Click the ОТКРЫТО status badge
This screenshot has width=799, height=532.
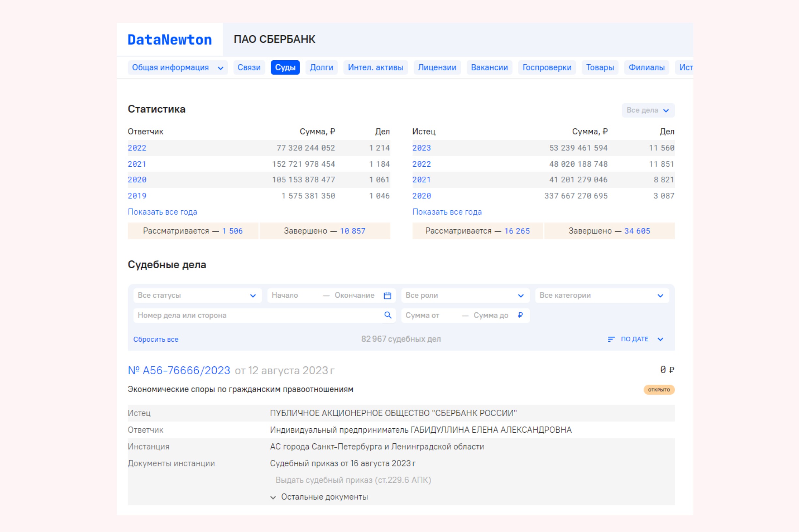[x=658, y=390]
